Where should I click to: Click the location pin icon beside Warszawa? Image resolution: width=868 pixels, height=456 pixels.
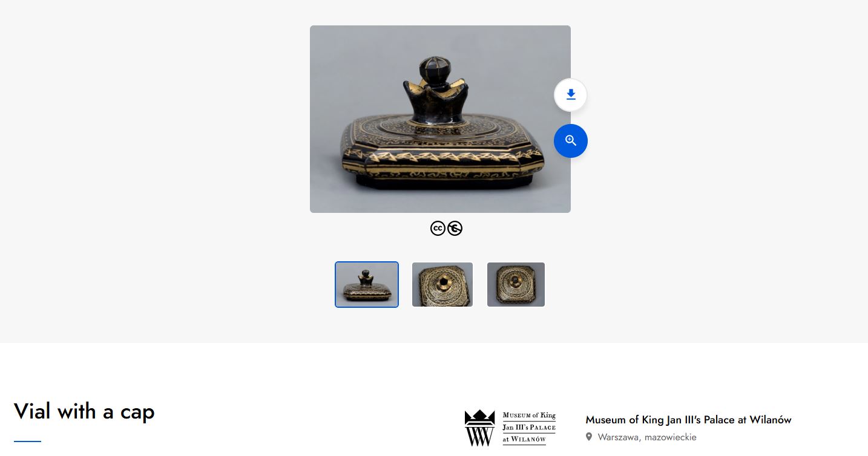[x=589, y=437]
